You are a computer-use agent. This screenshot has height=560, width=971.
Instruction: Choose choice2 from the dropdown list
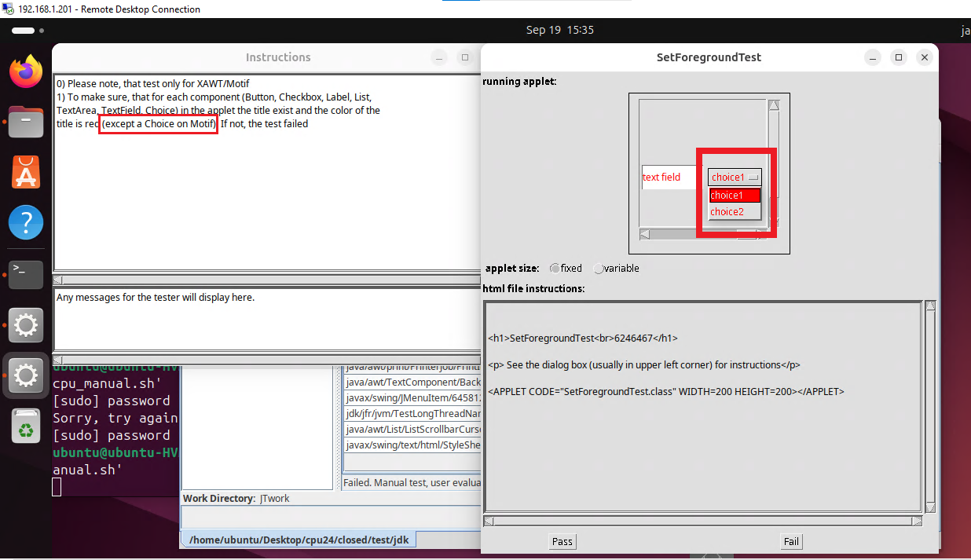[x=726, y=212]
